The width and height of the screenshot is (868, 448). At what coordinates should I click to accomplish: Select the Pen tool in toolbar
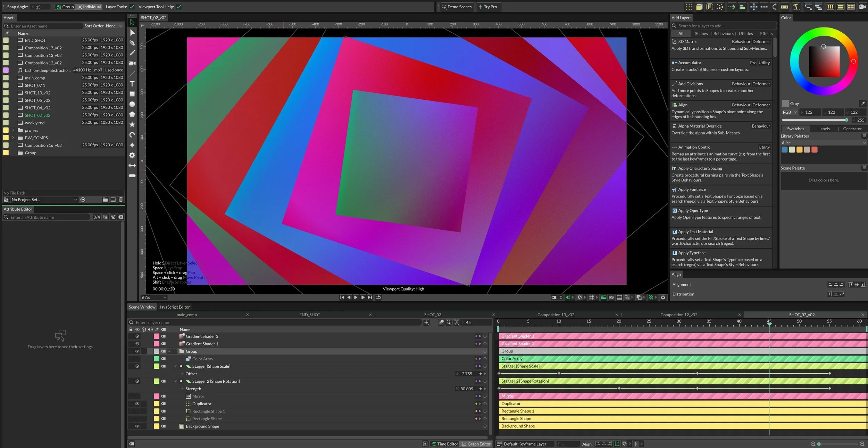132,43
